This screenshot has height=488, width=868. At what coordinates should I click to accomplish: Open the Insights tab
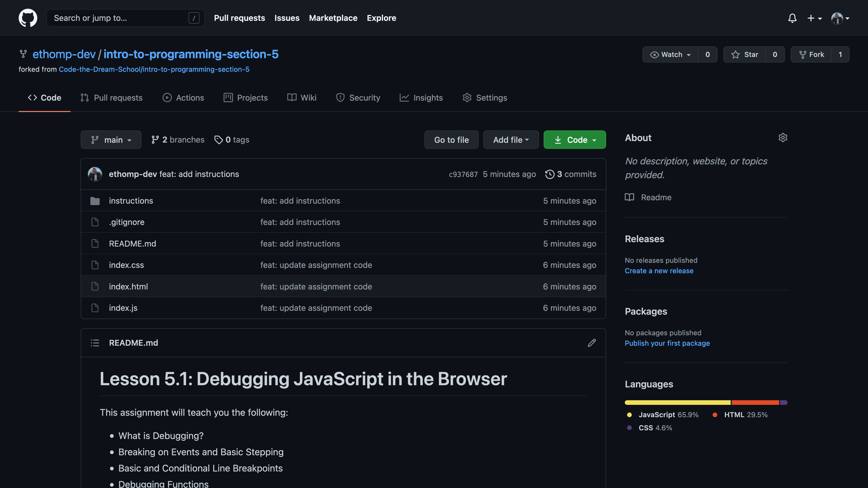tap(421, 98)
